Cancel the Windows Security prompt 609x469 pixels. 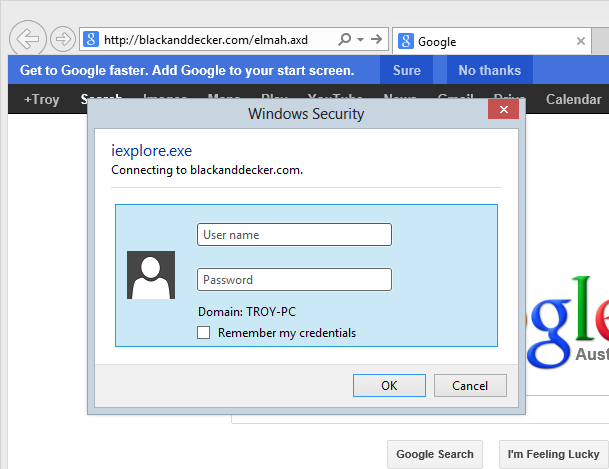tap(470, 386)
